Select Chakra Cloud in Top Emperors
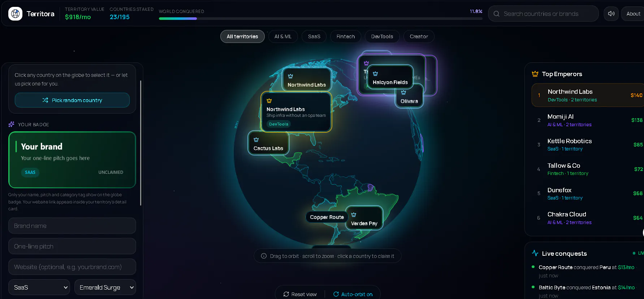This screenshot has height=299, width=644. tap(588, 218)
